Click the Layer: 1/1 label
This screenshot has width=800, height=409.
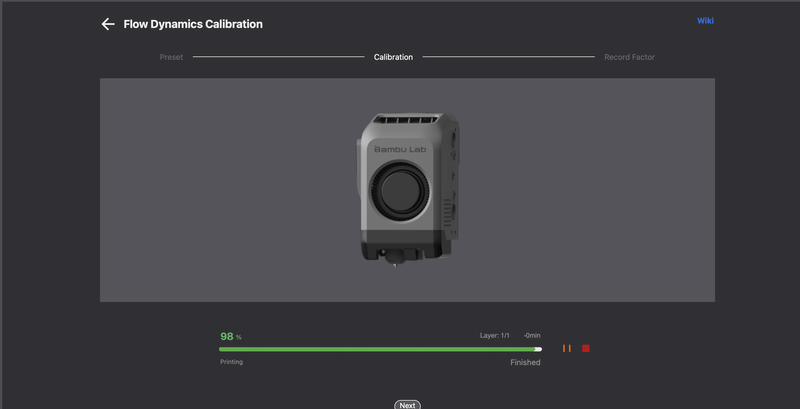pos(494,336)
